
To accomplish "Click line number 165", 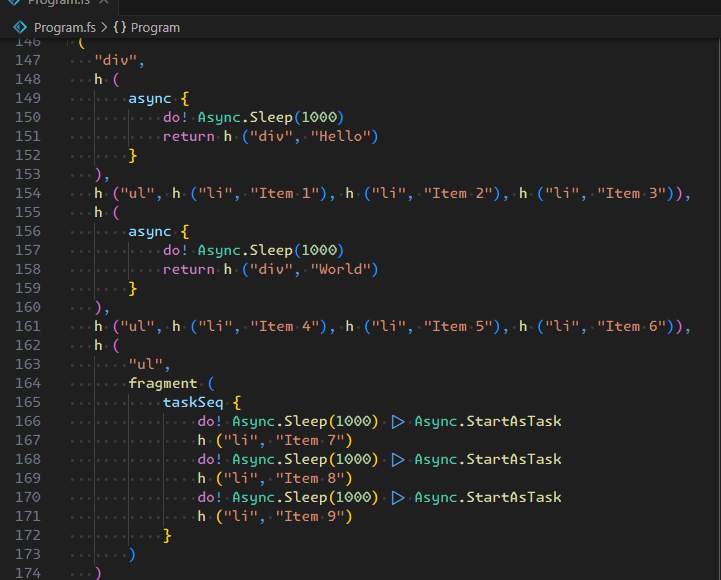I will pos(28,402).
